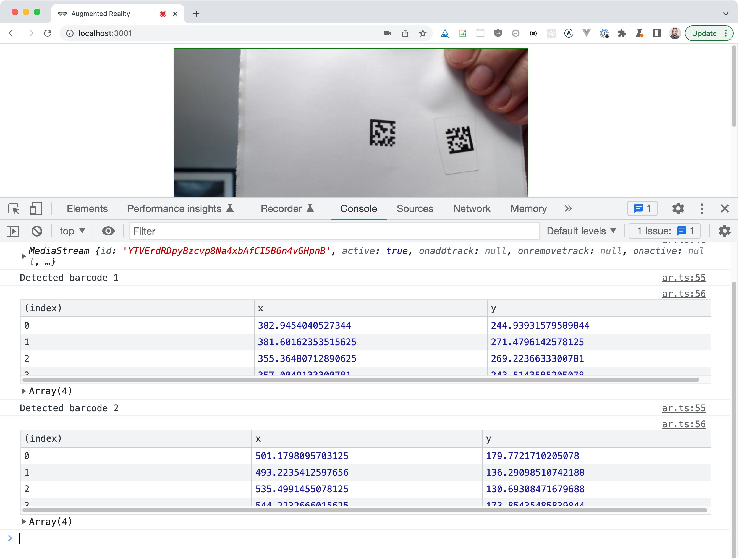Open the React DevTools extension
This screenshot has width=738, height=560.
[x=551, y=33]
